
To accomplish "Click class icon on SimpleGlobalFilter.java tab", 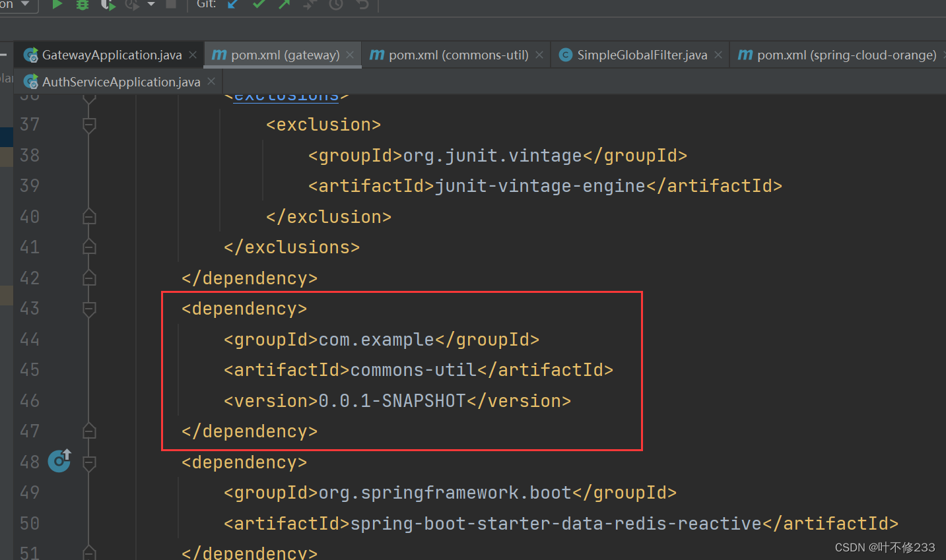I will 566,55.
